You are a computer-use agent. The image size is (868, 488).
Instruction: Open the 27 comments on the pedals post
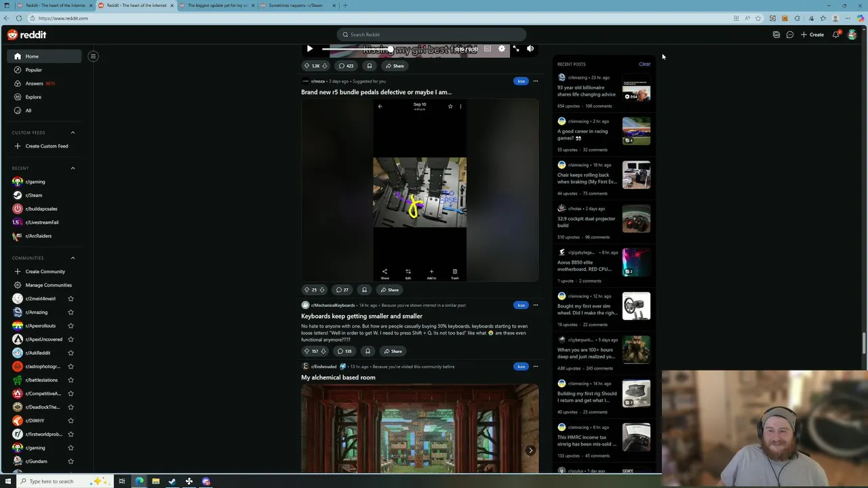click(x=342, y=290)
